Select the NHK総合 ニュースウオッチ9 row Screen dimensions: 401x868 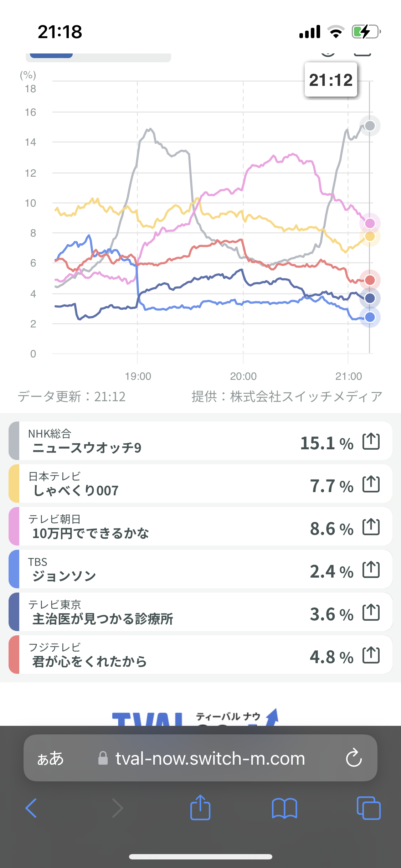(x=160, y=441)
